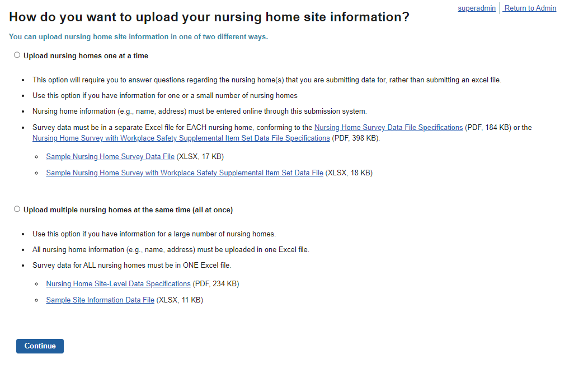Click the bullet about a small number of nursing homes
This screenshot has height=377, width=588.
(165, 96)
